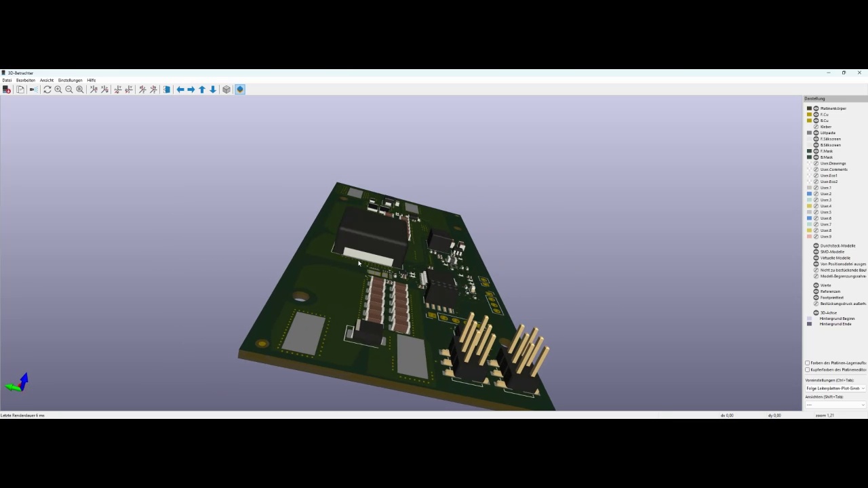Open the Hilfe menu
Image resolution: width=868 pixels, height=488 pixels.
point(92,81)
